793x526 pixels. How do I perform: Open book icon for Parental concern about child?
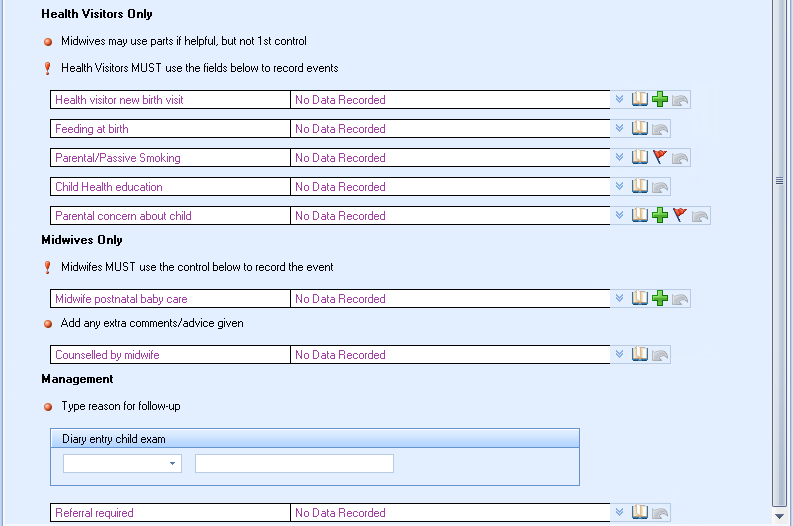tap(640, 215)
